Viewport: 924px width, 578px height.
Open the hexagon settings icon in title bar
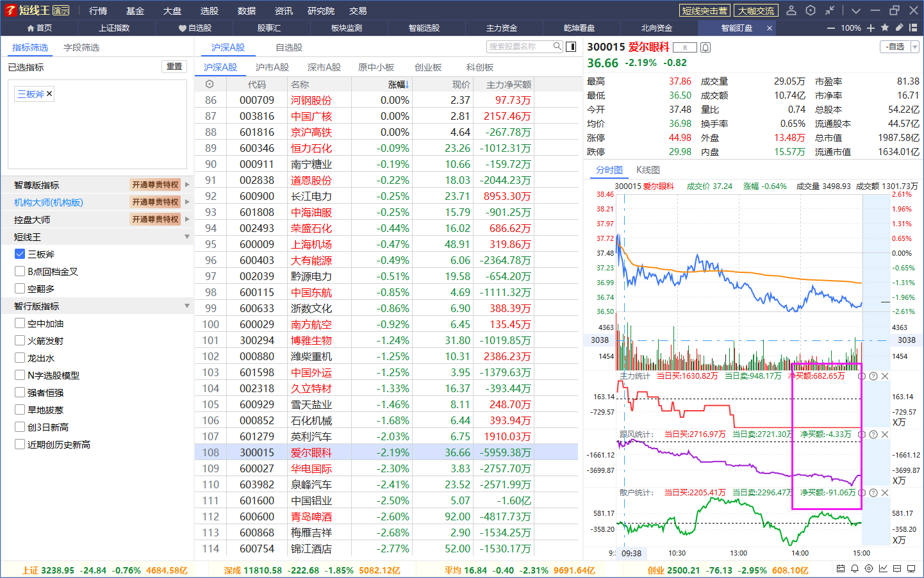[811, 10]
